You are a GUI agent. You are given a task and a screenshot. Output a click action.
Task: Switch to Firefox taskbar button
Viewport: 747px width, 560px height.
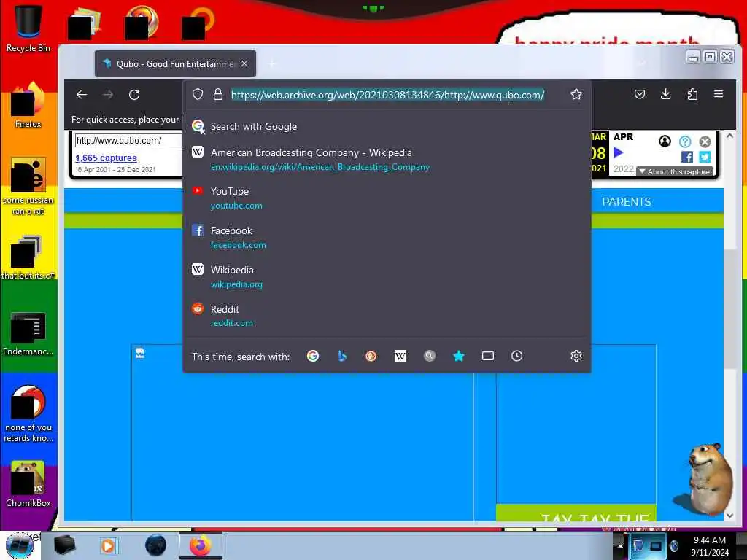tap(201, 545)
